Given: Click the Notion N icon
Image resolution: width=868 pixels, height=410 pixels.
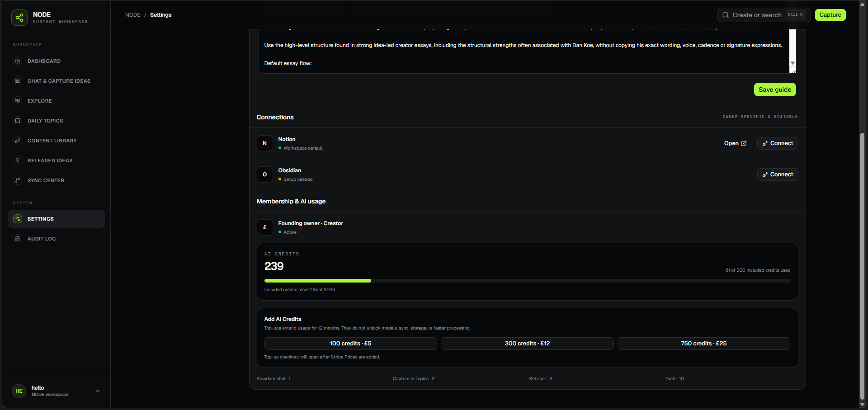Looking at the screenshot, I should pos(265,143).
